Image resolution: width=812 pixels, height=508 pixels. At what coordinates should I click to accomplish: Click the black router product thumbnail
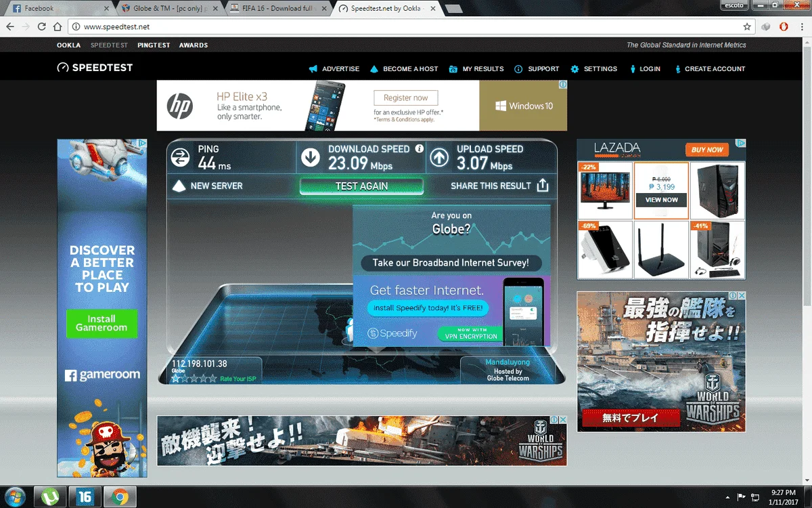[x=661, y=249]
